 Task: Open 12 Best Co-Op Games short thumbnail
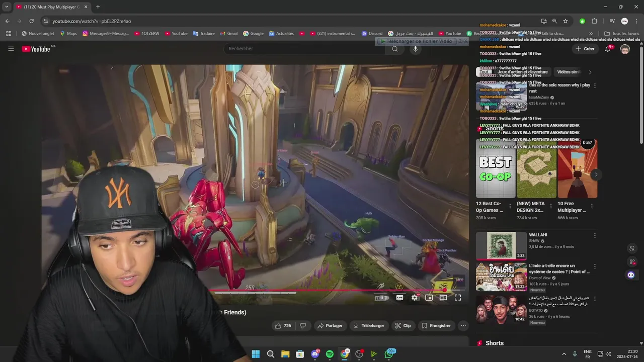coord(496,168)
